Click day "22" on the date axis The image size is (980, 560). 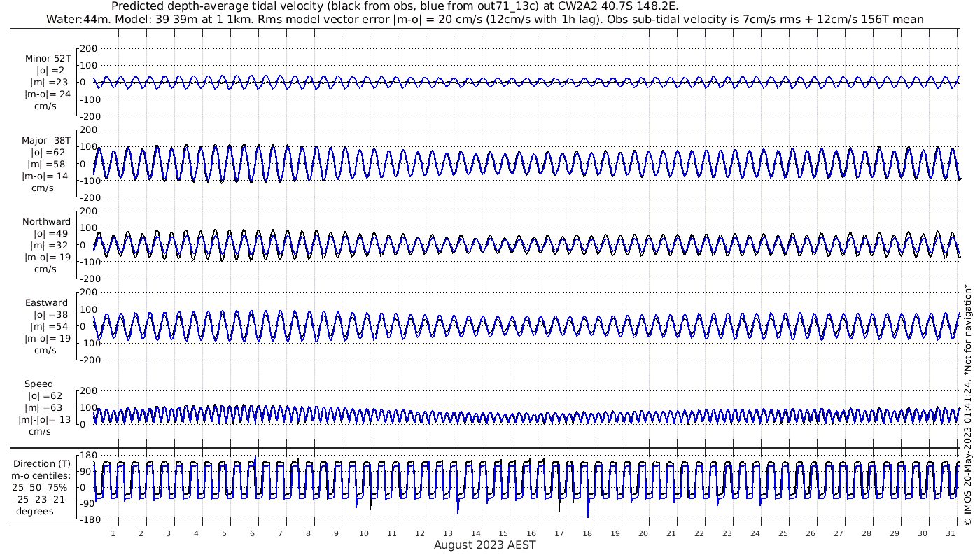tap(699, 533)
